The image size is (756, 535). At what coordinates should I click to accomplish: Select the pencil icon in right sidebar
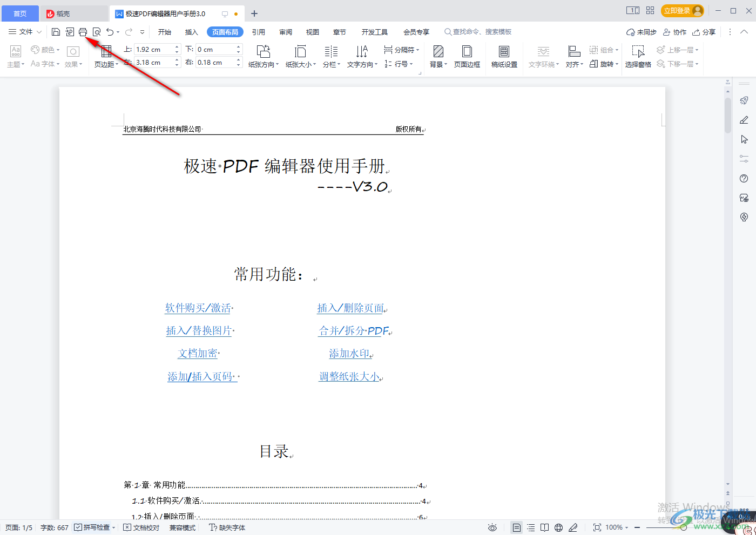pos(744,120)
